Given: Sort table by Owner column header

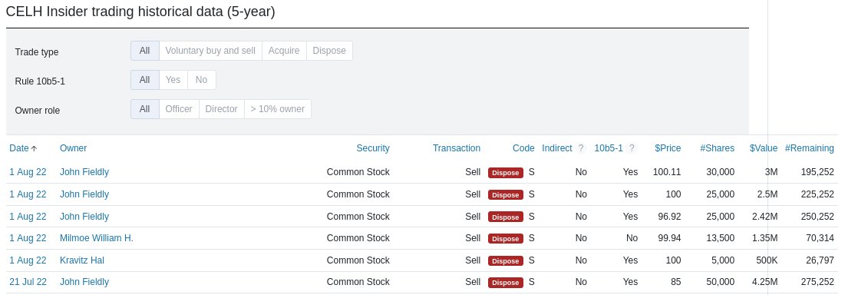Looking at the screenshot, I should click(73, 148).
